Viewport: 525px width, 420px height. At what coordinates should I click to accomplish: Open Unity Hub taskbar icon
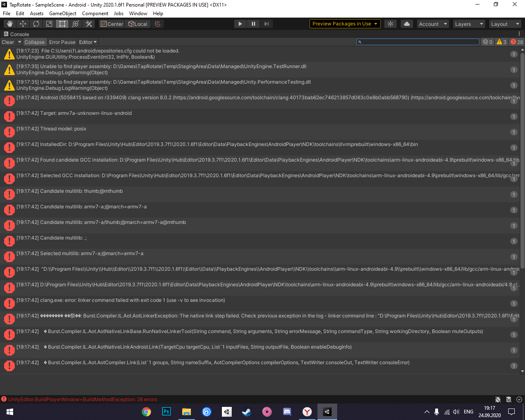[x=227, y=412]
